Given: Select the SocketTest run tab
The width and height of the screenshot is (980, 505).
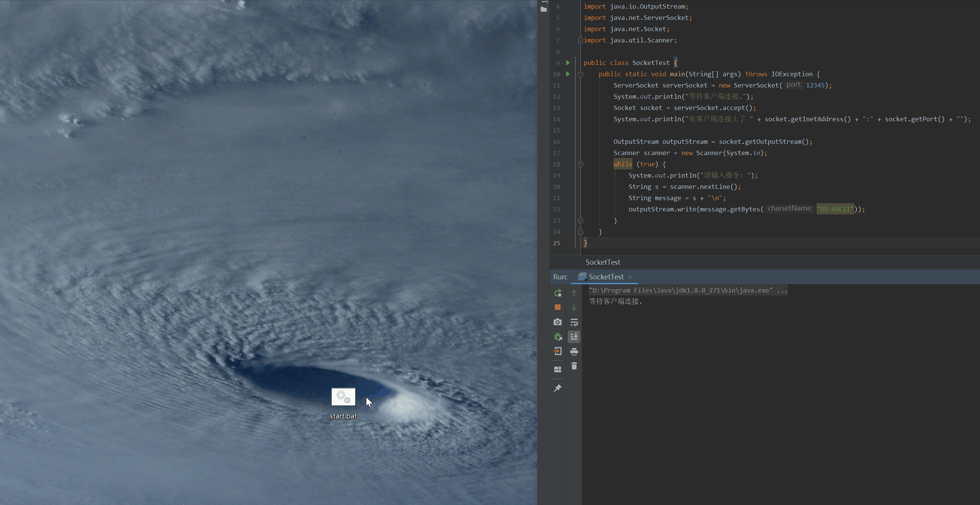Looking at the screenshot, I should coord(606,277).
